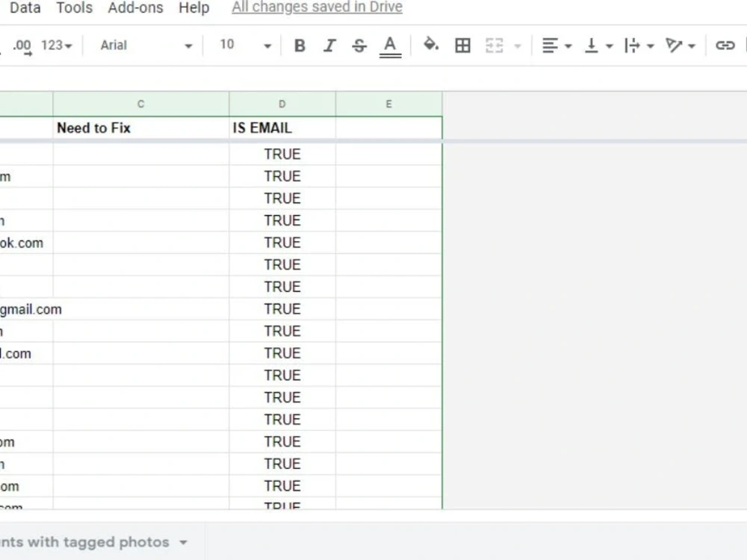Select TRUE cell in the ok.com row
The image size is (747, 560).
tap(282, 243)
